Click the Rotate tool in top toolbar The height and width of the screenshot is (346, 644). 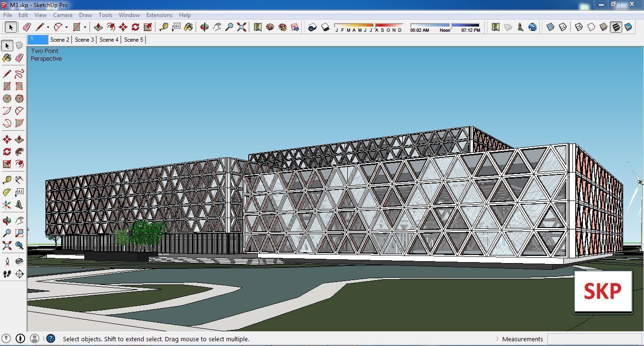click(135, 27)
